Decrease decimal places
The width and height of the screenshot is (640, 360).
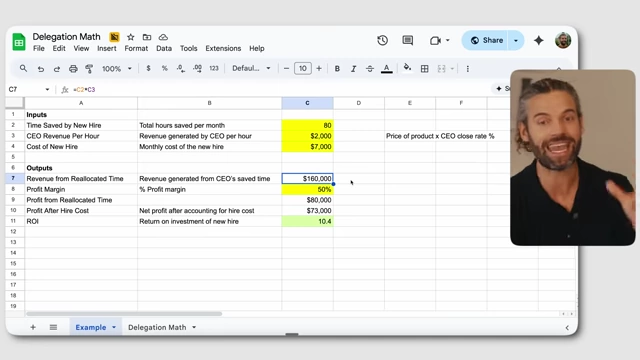[181, 69]
